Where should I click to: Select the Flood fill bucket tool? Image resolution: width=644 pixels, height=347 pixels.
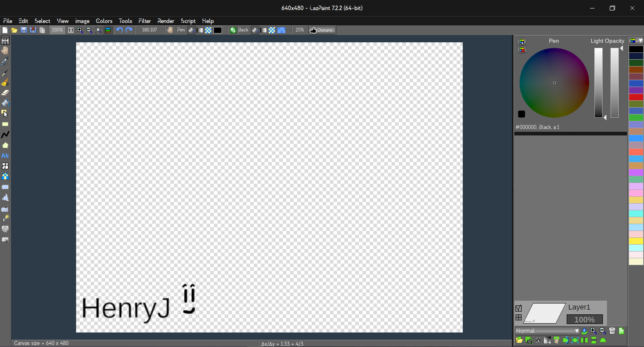click(x=5, y=103)
